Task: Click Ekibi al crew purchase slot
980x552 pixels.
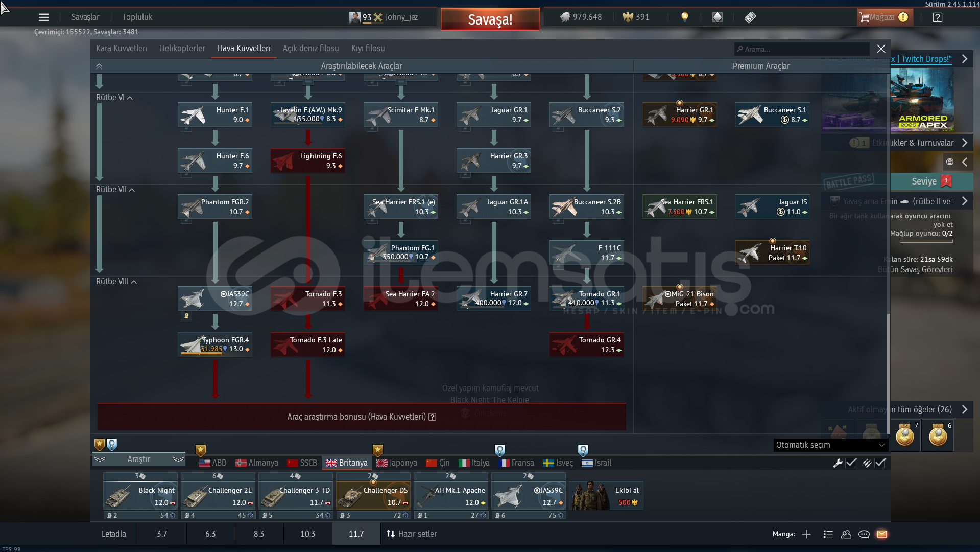Action: tap(606, 496)
